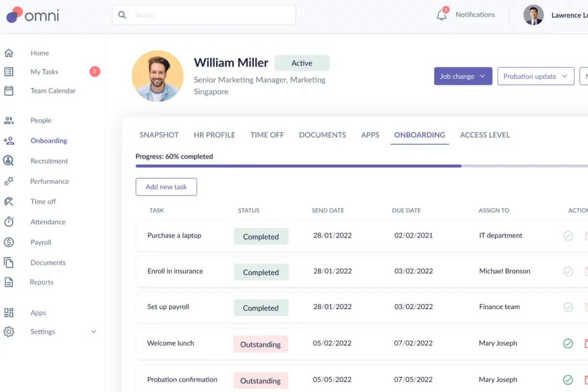This screenshot has height=392, width=588.
Task: Click the Notifications bell icon
Action: (x=441, y=14)
